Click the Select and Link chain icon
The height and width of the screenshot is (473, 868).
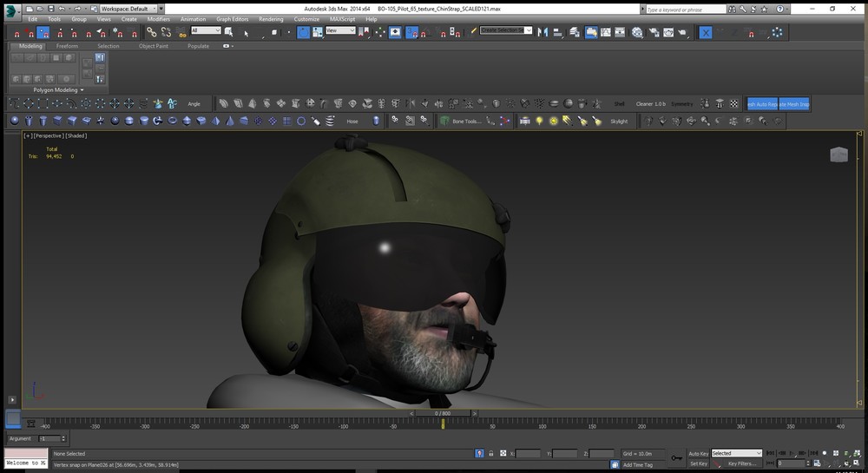[151, 32]
